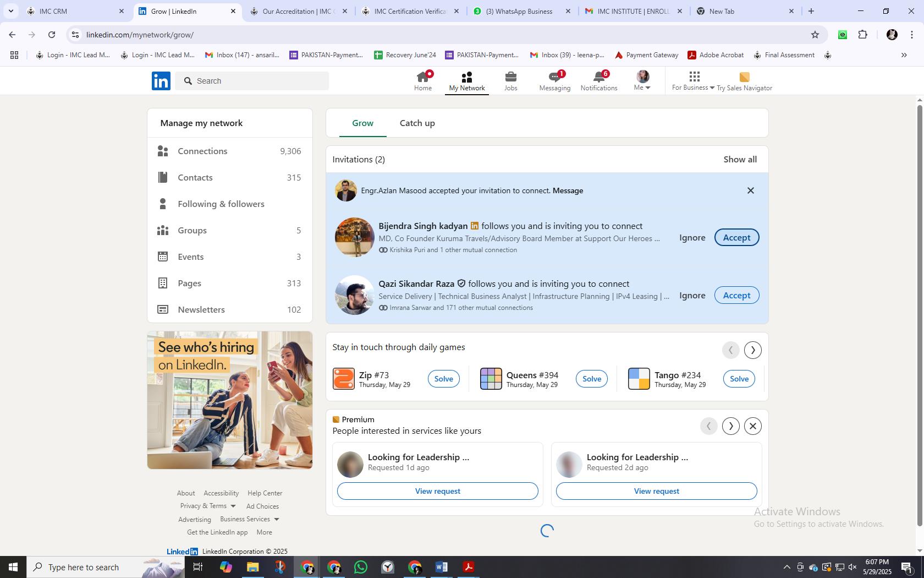Switch to the Catch up tab
The height and width of the screenshot is (578, 924).
point(417,123)
